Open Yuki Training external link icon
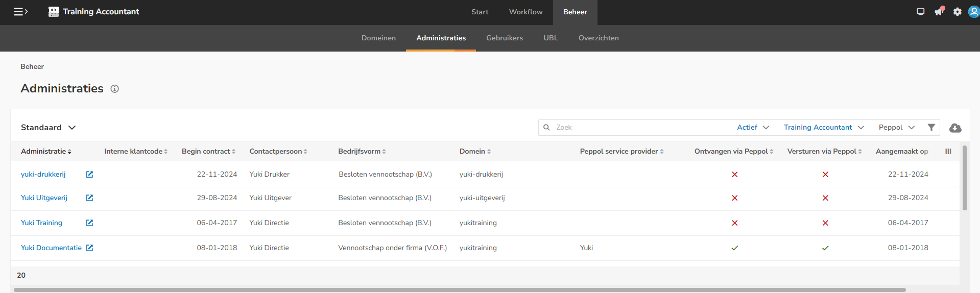Image resolution: width=980 pixels, height=293 pixels. coord(89,223)
